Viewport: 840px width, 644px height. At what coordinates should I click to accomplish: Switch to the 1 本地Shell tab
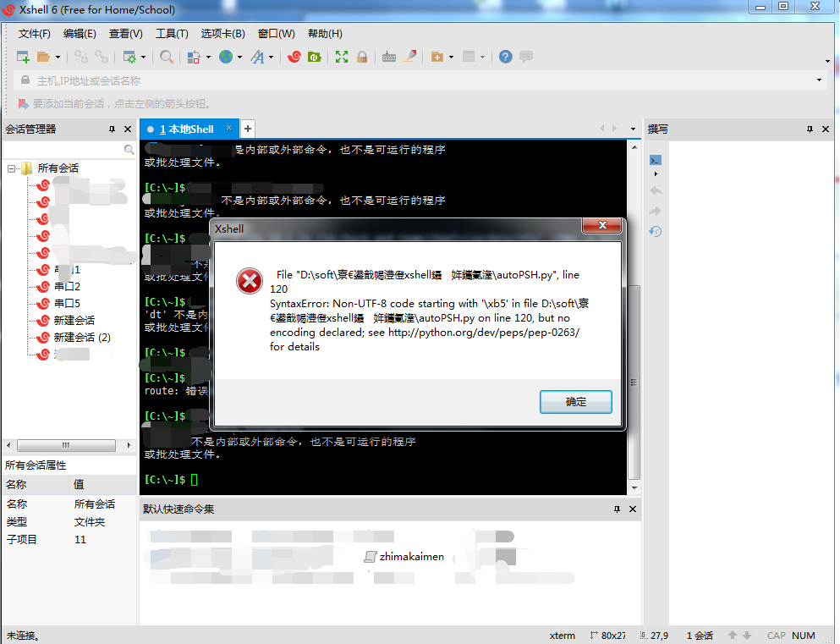coord(186,129)
